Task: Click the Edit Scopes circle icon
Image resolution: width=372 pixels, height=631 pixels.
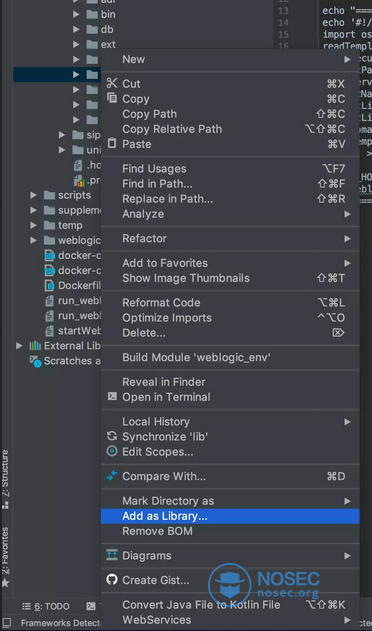Action: [112, 452]
